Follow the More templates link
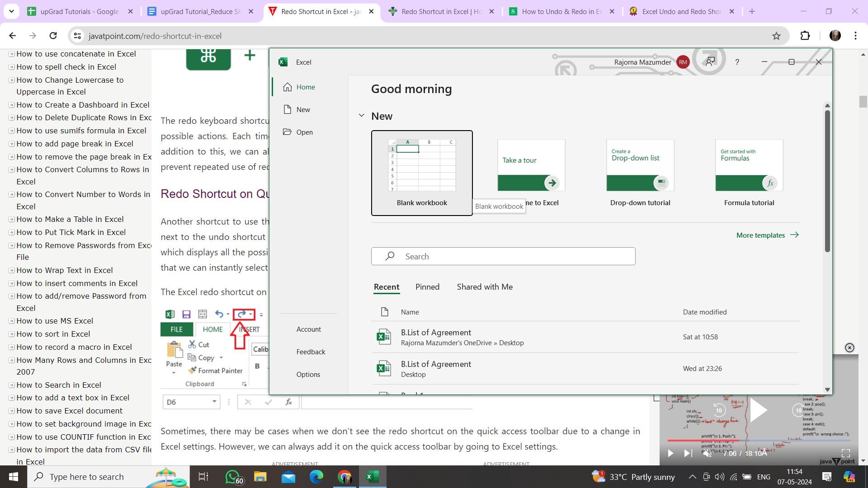Viewport: 868px width, 488px height. 768,235
